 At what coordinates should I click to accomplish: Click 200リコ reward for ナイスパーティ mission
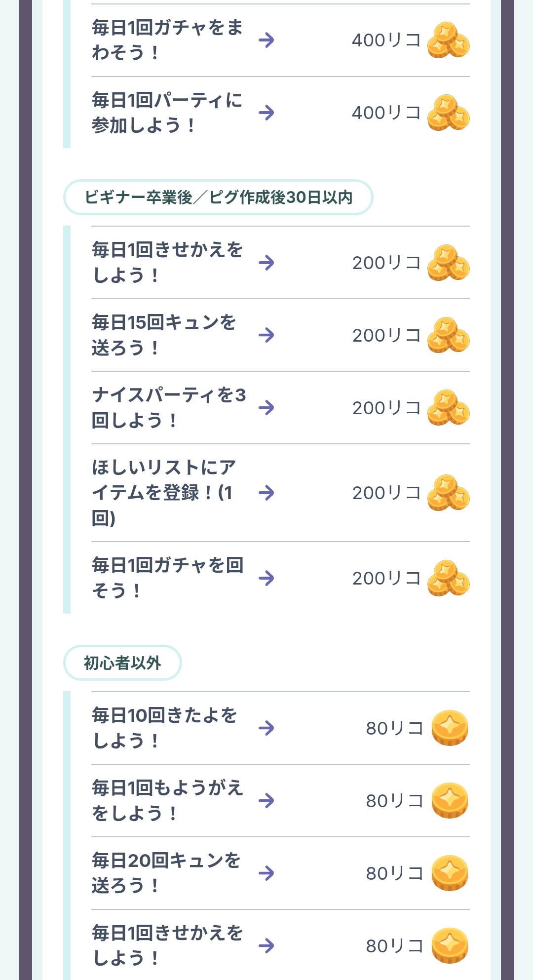tap(386, 408)
